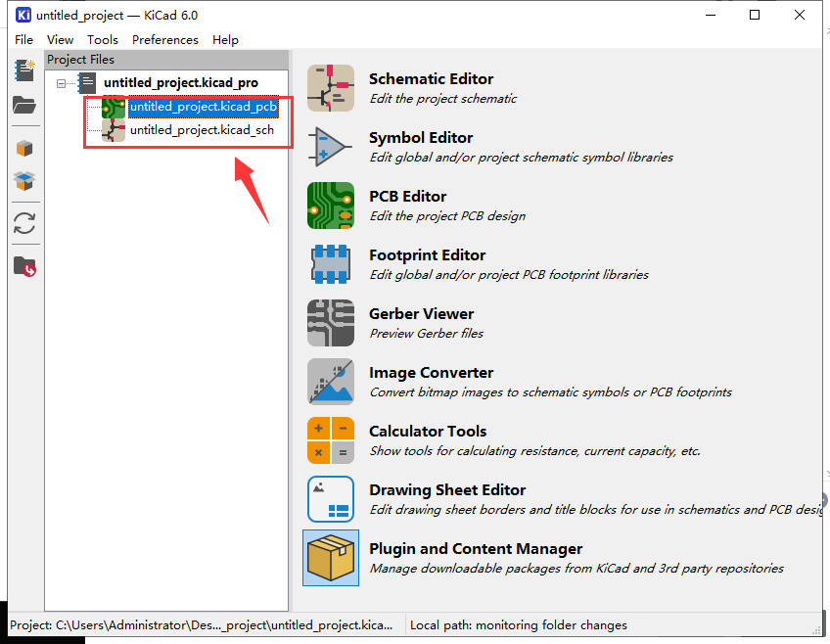The height and width of the screenshot is (644, 830).
Task: Launch the Gerber Viewer icon
Action: point(331,323)
